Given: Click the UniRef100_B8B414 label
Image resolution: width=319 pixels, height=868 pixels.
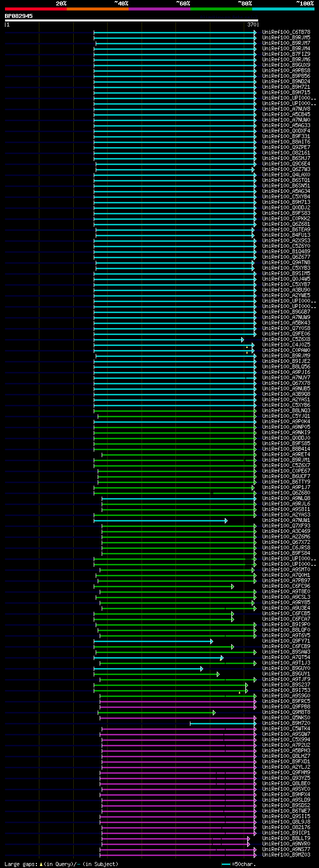Looking at the screenshot, I should click(x=286, y=449).
